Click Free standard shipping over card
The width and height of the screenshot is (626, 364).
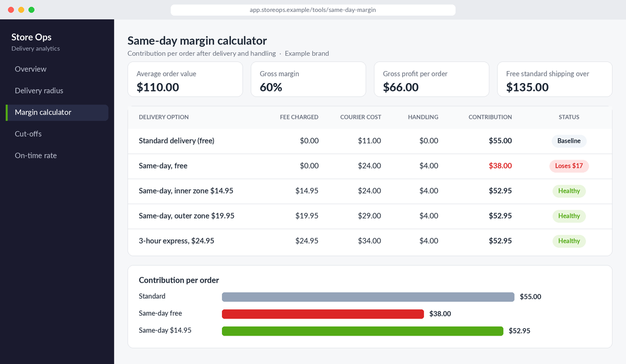click(x=554, y=79)
